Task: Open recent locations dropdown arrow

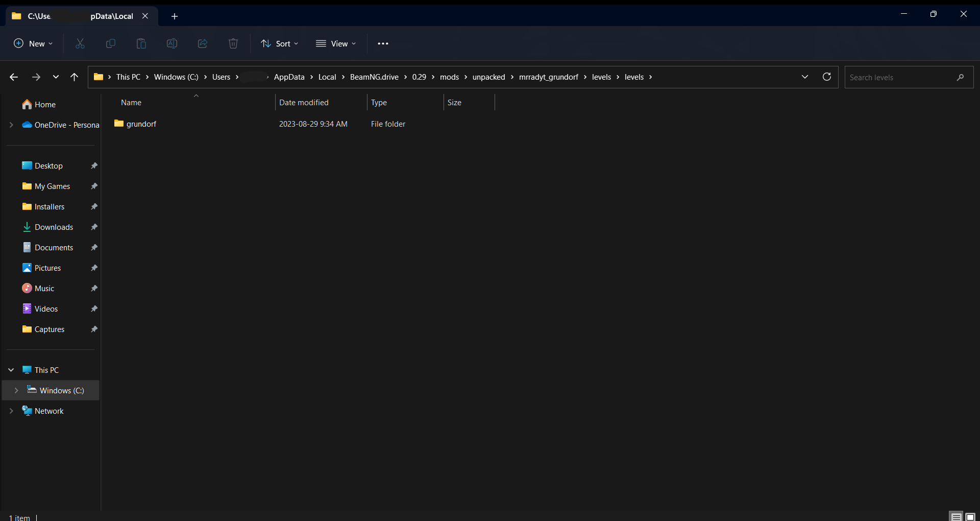Action: tap(56, 77)
